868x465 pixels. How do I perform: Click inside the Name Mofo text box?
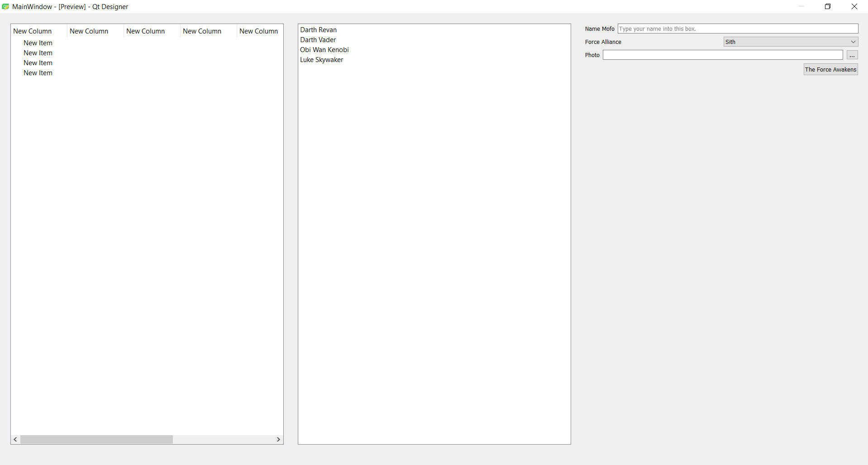[737, 28]
